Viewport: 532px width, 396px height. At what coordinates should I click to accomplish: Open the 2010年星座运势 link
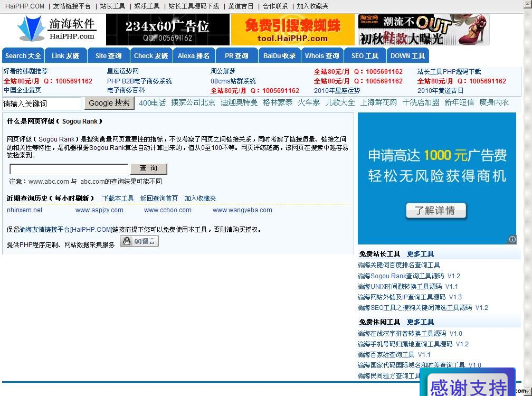(x=337, y=91)
